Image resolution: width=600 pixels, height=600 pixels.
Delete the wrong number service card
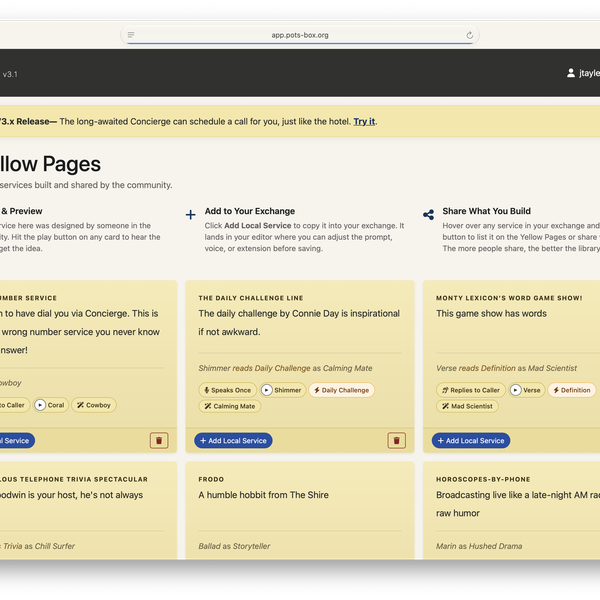pos(159,440)
